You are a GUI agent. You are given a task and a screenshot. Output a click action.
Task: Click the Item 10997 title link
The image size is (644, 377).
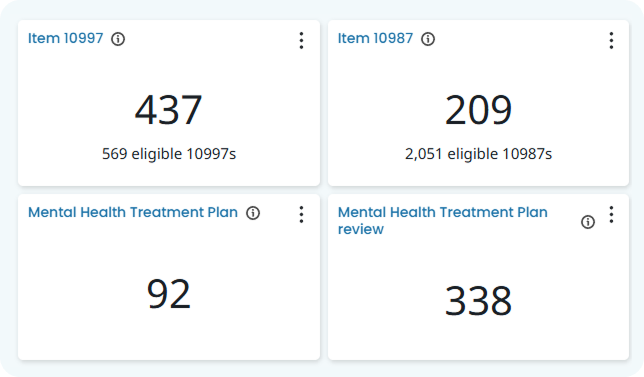pos(65,38)
